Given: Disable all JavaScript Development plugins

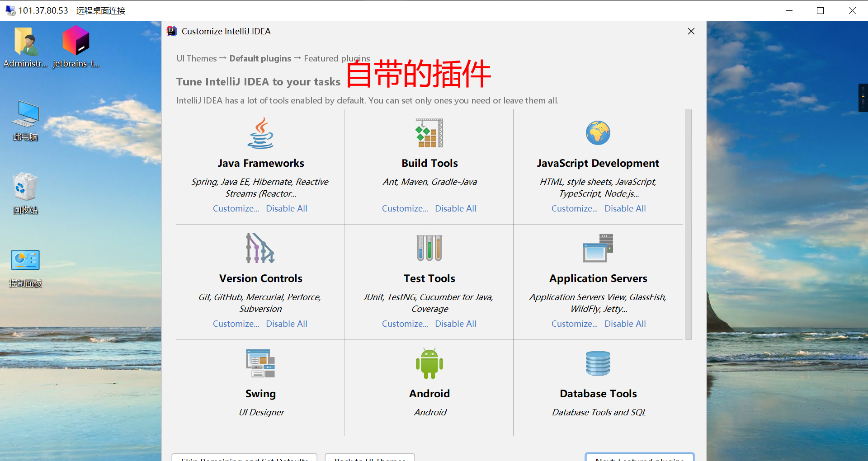Looking at the screenshot, I should 625,208.
